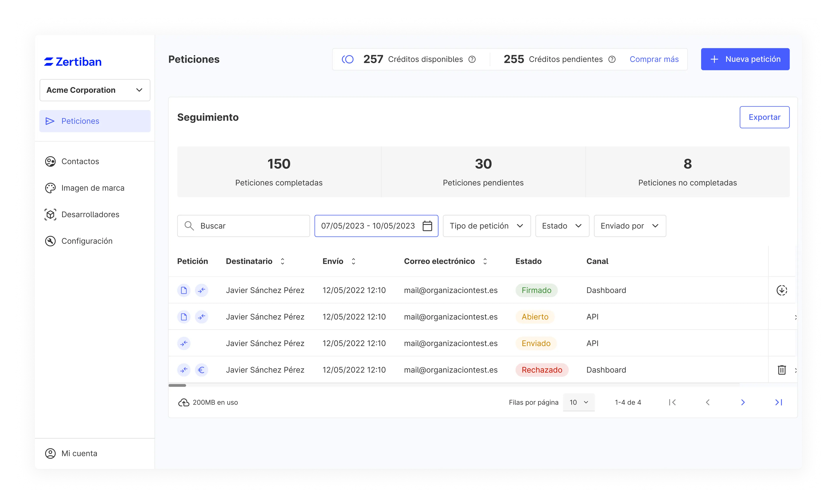Click the horizontal table scrollbar thumb
This screenshot has height=504, width=837.
[177, 385]
